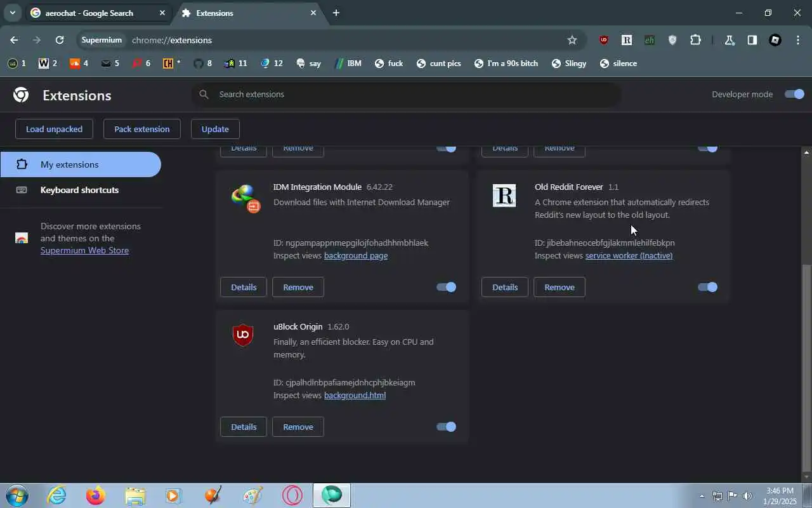Show hidden system tray icons

point(702,496)
